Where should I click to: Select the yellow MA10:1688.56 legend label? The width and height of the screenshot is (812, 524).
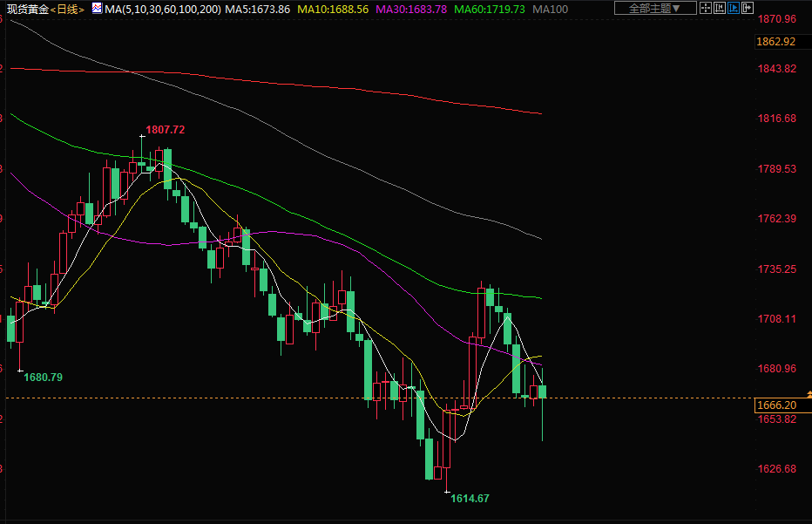click(332, 10)
